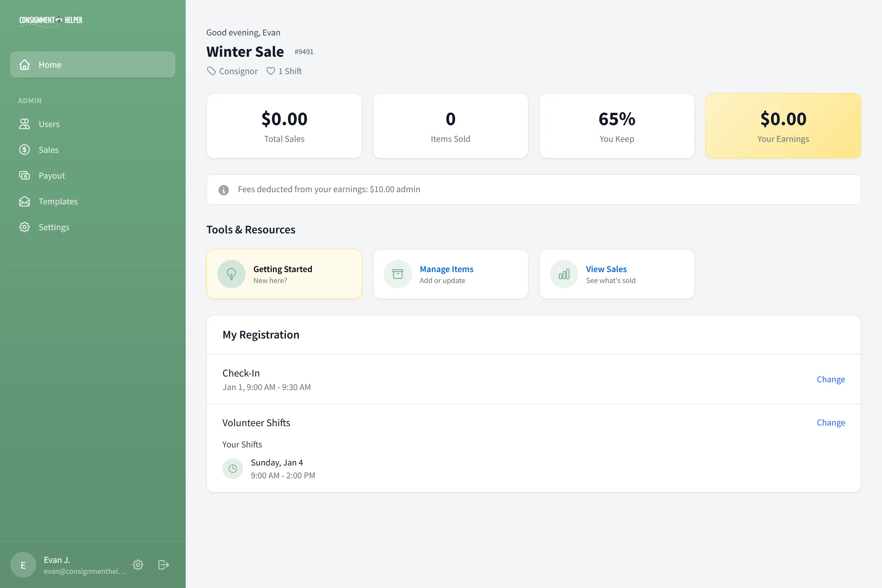The width and height of the screenshot is (882, 588).
Task: Select the Home icon in the sidebar
Action: coord(24,64)
